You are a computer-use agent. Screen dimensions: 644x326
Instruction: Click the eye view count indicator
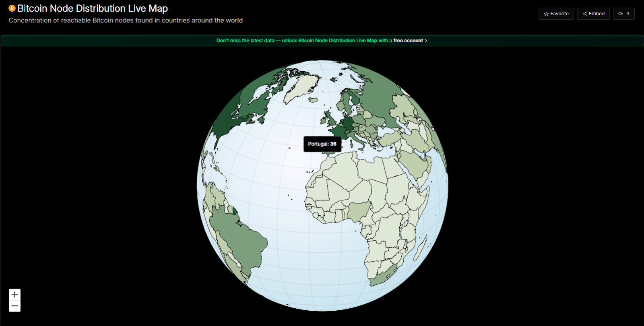[x=623, y=14]
